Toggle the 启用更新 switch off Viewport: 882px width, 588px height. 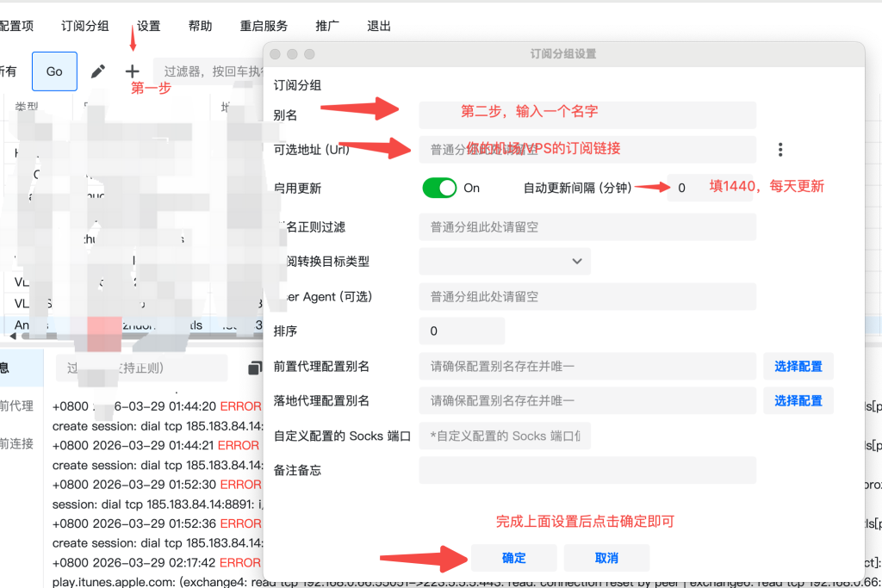tap(439, 188)
